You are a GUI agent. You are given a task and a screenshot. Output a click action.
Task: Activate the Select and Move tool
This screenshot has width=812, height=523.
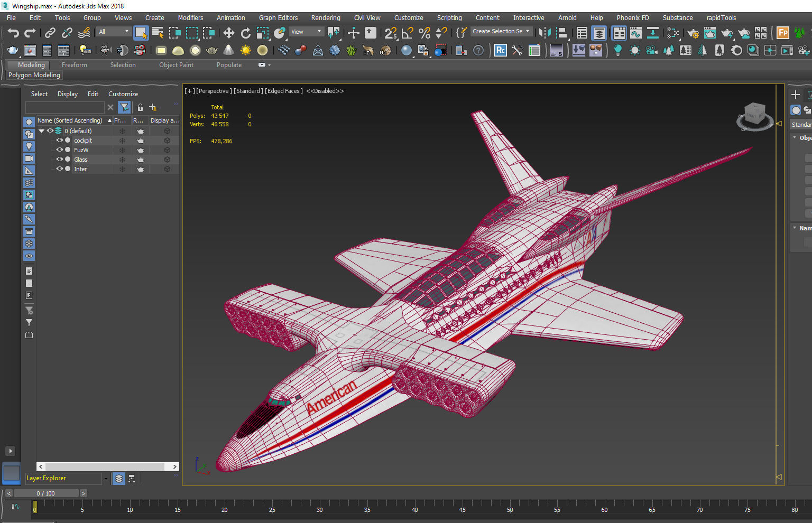pyautogui.click(x=228, y=33)
